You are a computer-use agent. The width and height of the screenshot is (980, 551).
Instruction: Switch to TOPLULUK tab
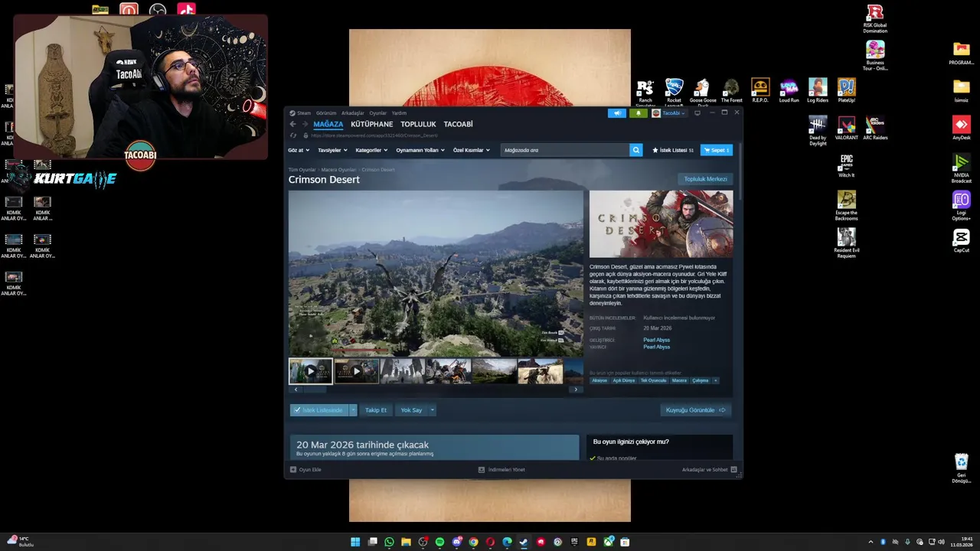(418, 124)
